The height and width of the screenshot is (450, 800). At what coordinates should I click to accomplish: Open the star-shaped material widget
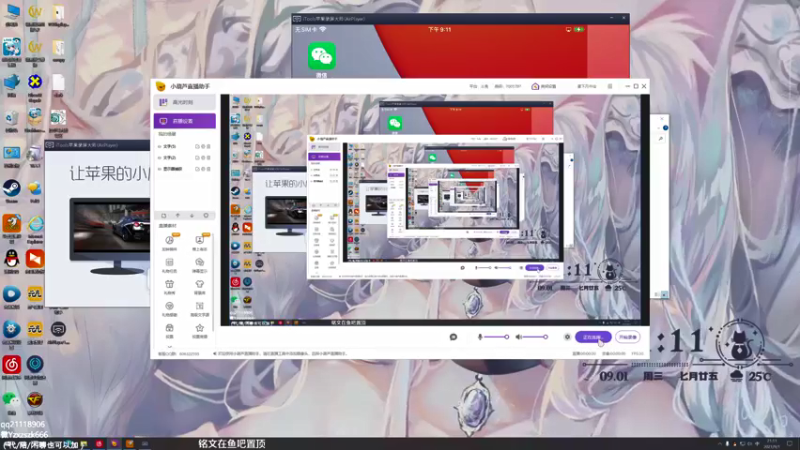(199, 330)
